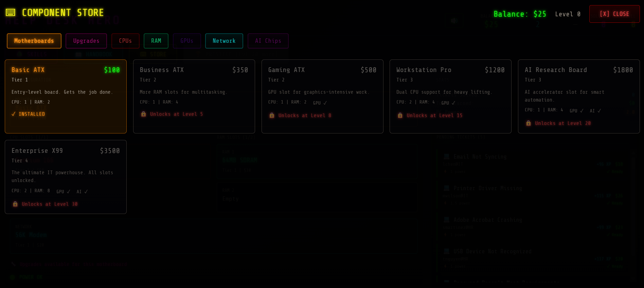The width and height of the screenshot is (644, 288).
Task: Click the AI ✓ spec on AI Research Board
Action: (595, 111)
